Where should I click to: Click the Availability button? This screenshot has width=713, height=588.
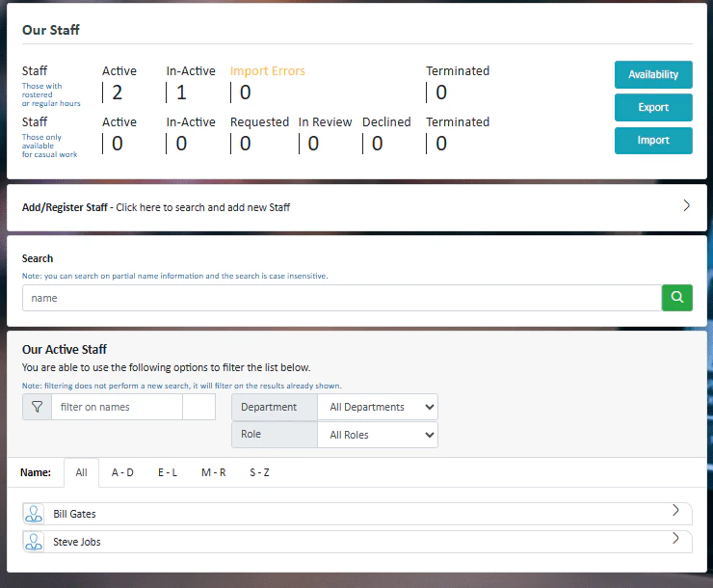click(653, 74)
